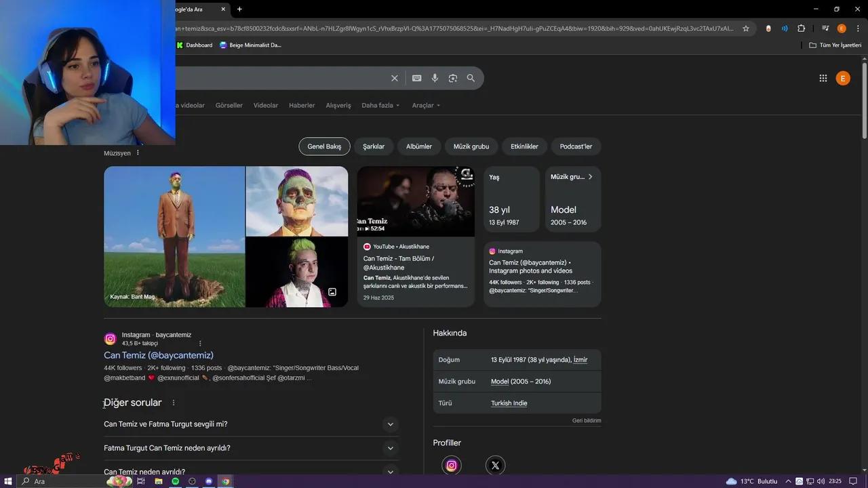Open a new browser tab
Image resolution: width=868 pixels, height=488 pixels.
tap(239, 9)
